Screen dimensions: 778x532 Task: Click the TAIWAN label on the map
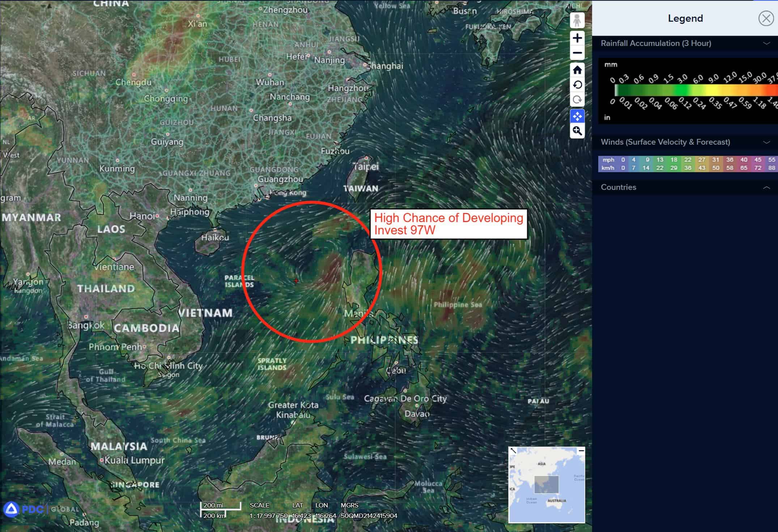pos(361,188)
